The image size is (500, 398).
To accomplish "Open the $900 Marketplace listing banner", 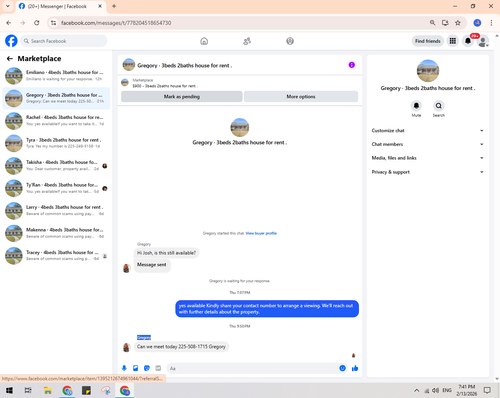I will point(239,83).
